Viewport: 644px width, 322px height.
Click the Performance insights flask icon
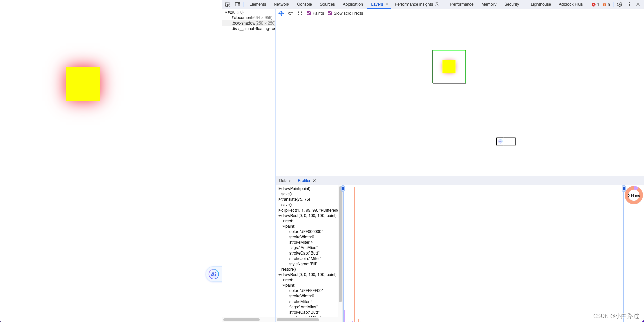point(437,4)
